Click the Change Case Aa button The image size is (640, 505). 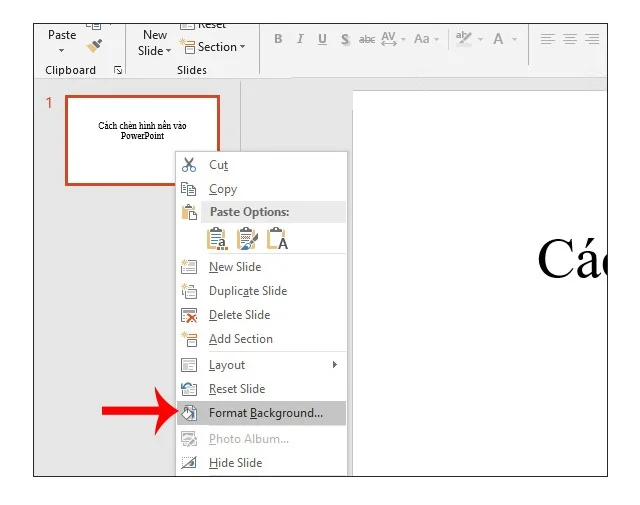421,39
